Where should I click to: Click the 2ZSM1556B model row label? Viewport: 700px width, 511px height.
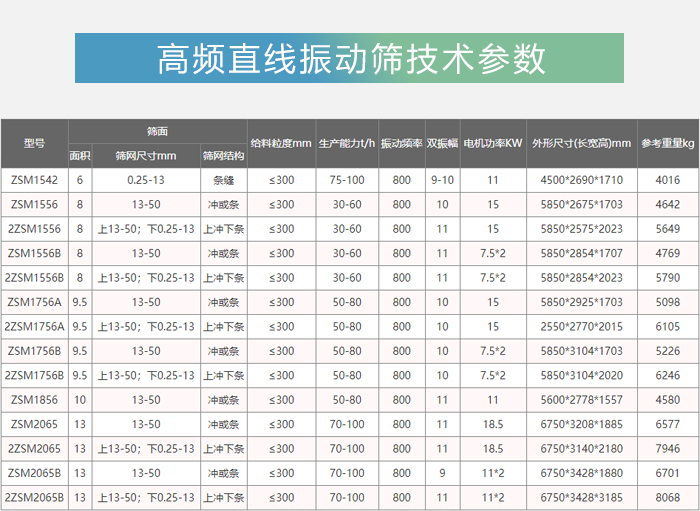(x=34, y=277)
